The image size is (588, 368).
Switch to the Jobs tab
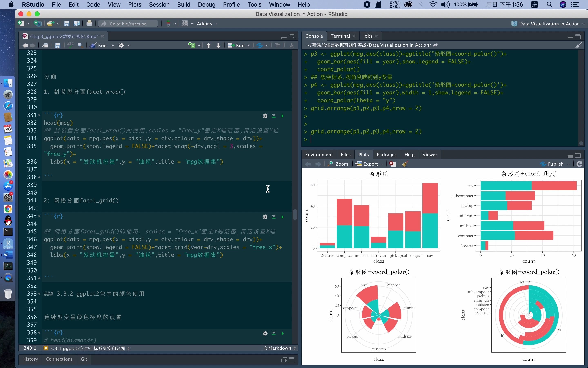[x=368, y=36]
